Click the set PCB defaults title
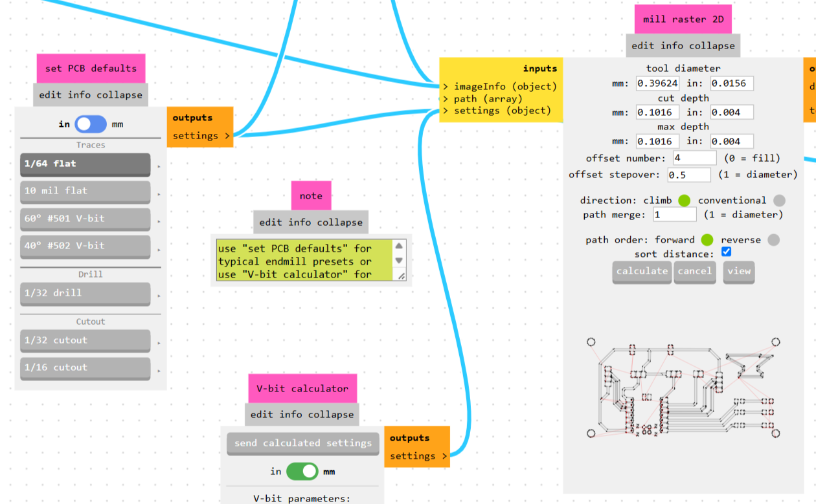This screenshot has height=504, width=816. click(x=91, y=69)
